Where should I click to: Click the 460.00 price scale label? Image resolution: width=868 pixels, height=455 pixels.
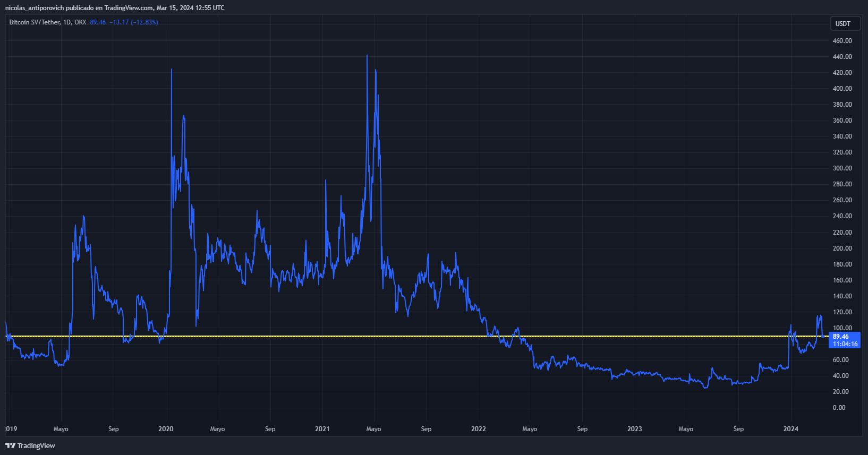[842, 41]
